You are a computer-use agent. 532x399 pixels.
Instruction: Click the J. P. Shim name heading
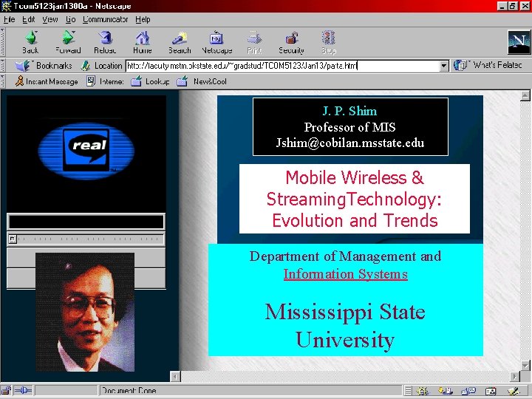349,111
